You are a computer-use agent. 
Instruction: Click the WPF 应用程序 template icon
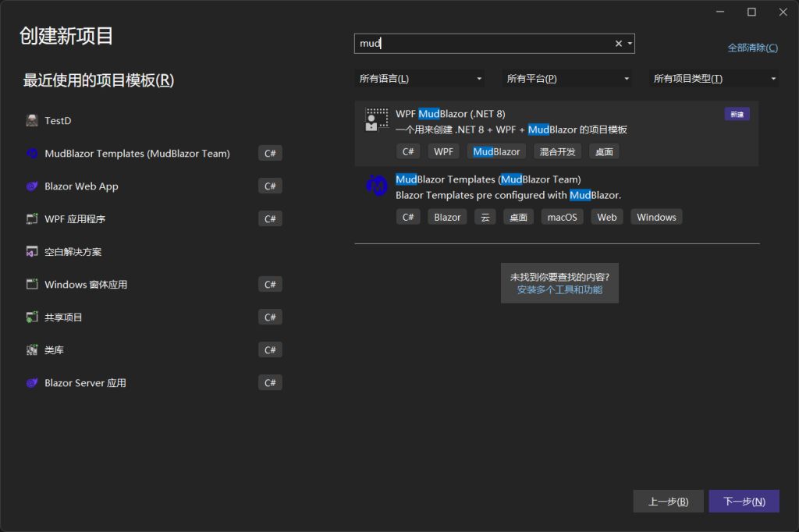point(30,218)
